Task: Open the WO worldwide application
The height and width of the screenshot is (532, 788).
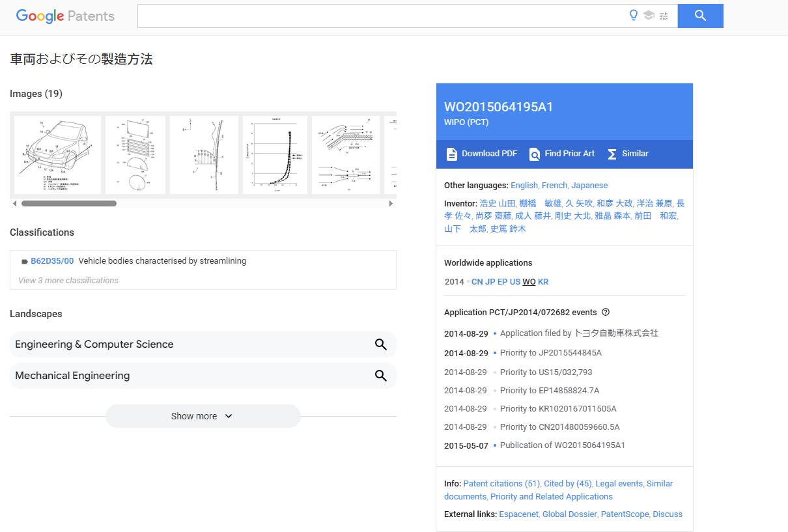Action: pos(529,282)
